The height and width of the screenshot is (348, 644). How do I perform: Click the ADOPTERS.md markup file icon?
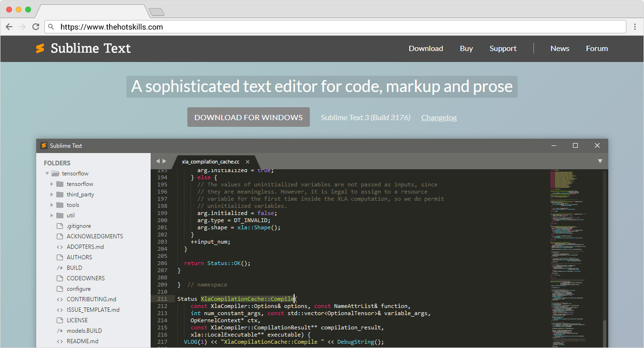coord(60,247)
